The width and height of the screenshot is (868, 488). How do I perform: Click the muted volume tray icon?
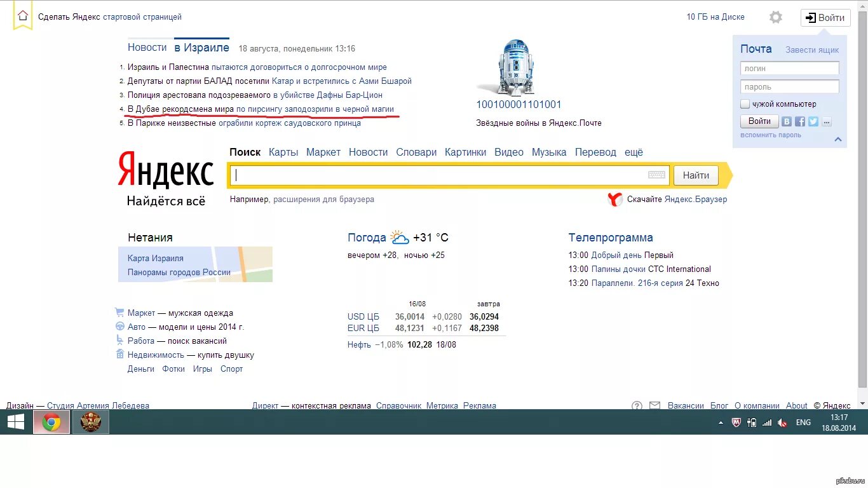coord(783,423)
